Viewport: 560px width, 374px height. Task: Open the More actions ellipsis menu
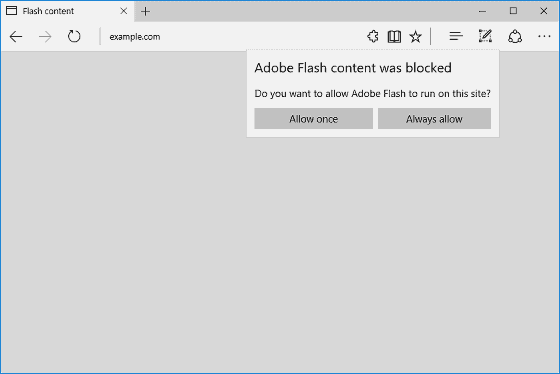pos(544,36)
